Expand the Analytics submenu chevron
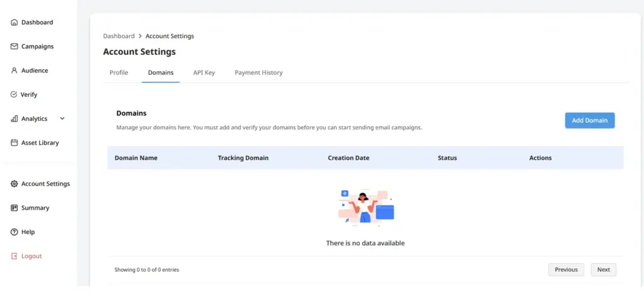 pos(62,118)
